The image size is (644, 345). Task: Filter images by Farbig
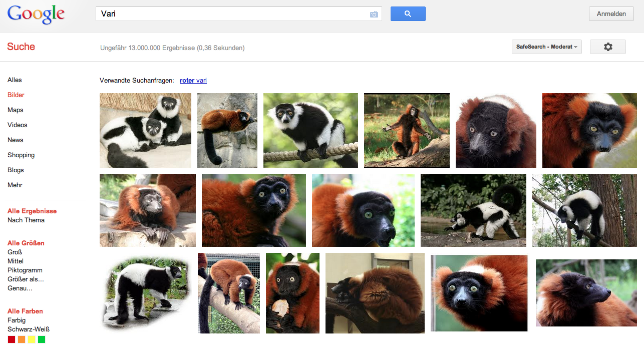[17, 320]
